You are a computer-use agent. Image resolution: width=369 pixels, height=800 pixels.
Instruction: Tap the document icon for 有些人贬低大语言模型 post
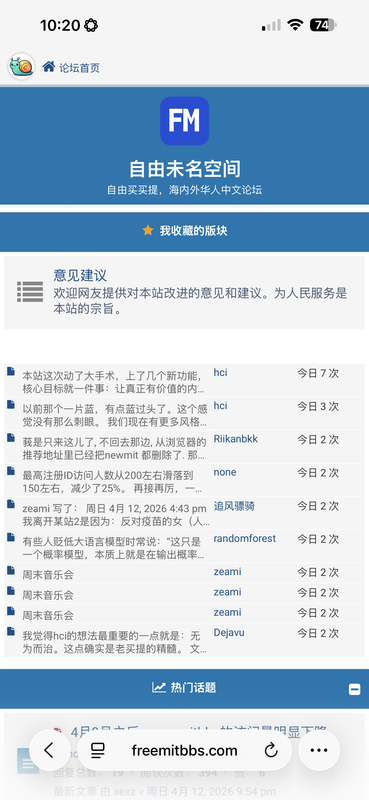pos(11,537)
